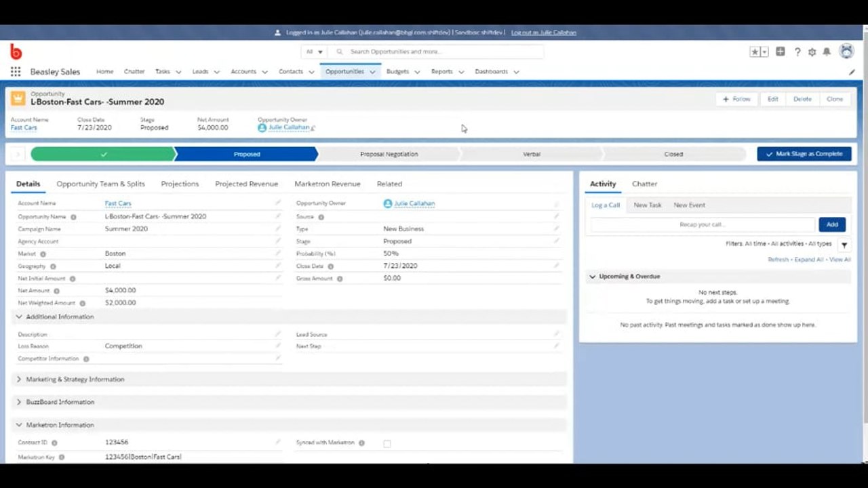Open the App Launcher grid
The width and height of the screenshot is (868, 488).
[16, 72]
